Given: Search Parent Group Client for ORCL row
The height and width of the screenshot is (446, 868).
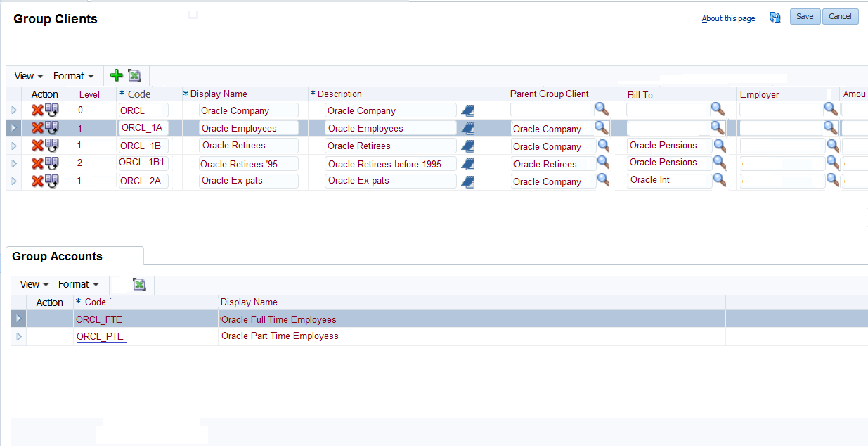Looking at the screenshot, I should coord(602,108).
